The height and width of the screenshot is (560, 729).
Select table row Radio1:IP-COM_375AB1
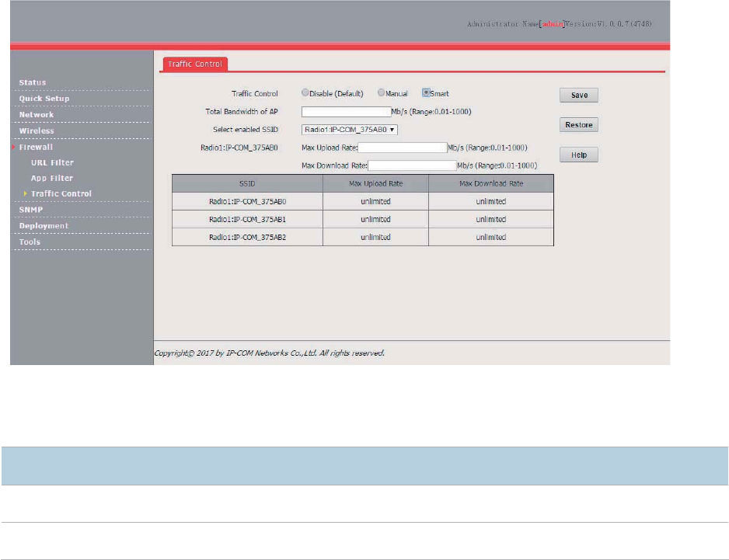pyautogui.click(x=363, y=219)
